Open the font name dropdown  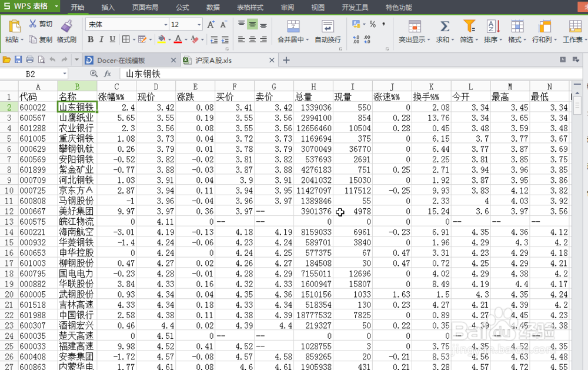point(165,25)
